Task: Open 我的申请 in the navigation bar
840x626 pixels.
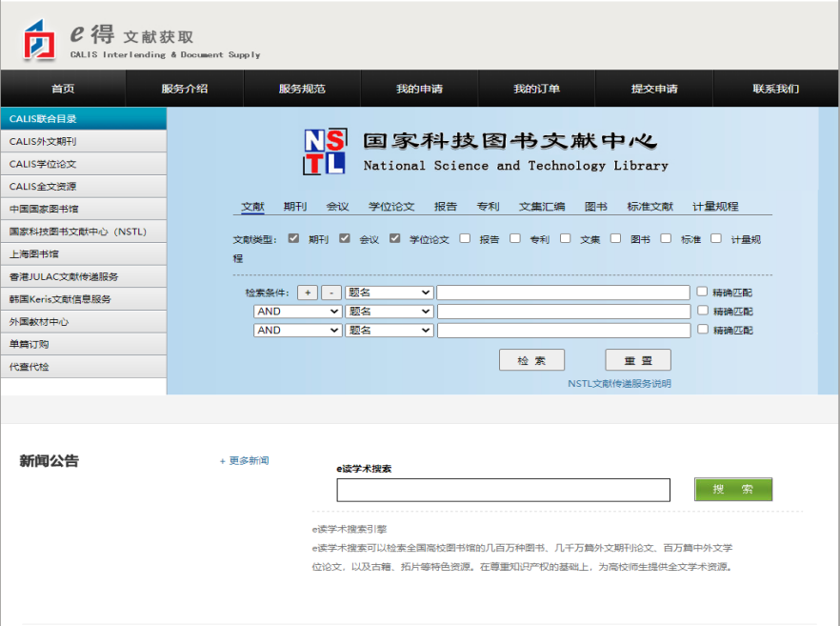Action: [x=419, y=89]
